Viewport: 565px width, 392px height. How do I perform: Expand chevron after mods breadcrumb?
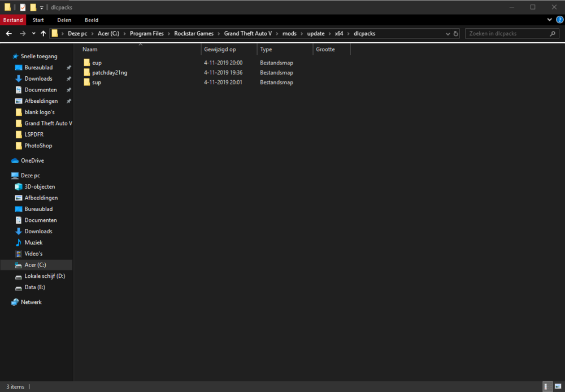pyautogui.click(x=302, y=33)
